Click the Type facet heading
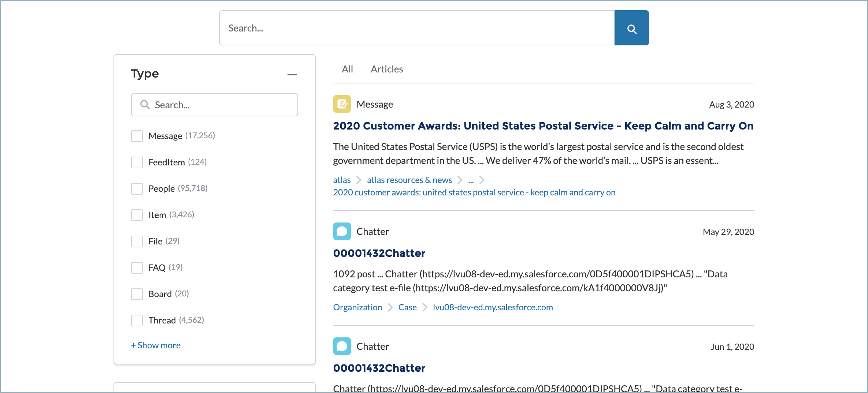The height and width of the screenshot is (393, 868). click(x=145, y=74)
